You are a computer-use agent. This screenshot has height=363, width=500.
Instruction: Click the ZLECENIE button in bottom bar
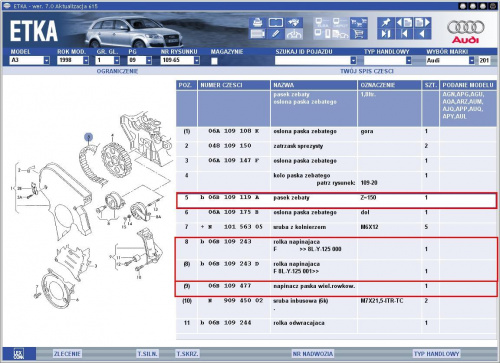point(67,354)
